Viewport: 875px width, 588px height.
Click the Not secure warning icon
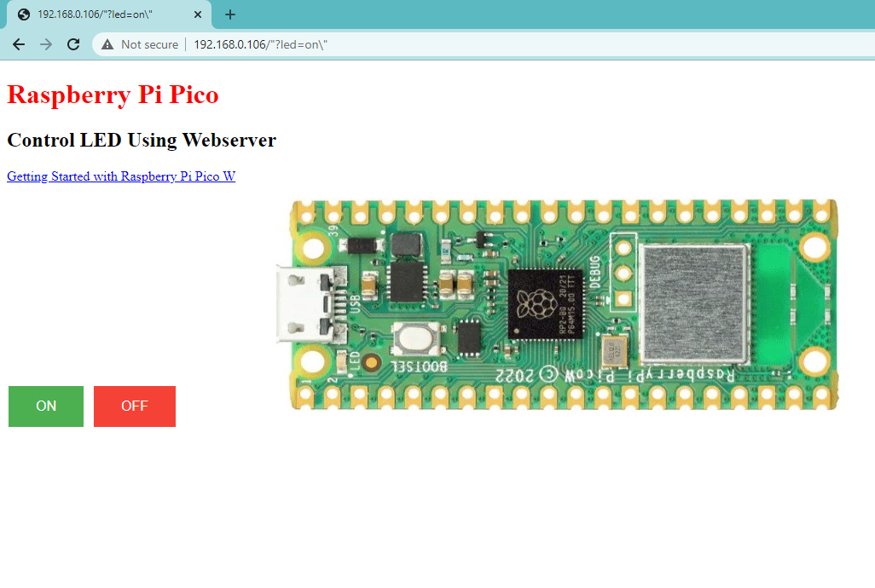click(x=107, y=44)
